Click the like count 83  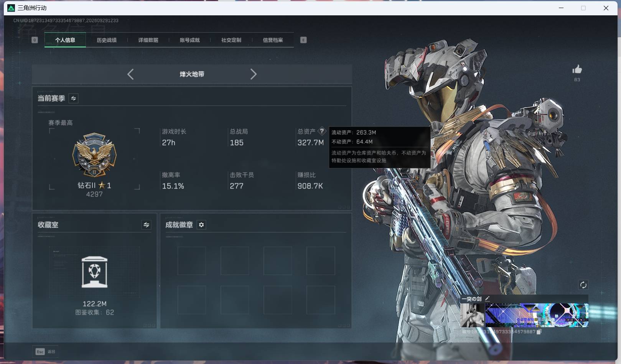pyautogui.click(x=577, y=80)
